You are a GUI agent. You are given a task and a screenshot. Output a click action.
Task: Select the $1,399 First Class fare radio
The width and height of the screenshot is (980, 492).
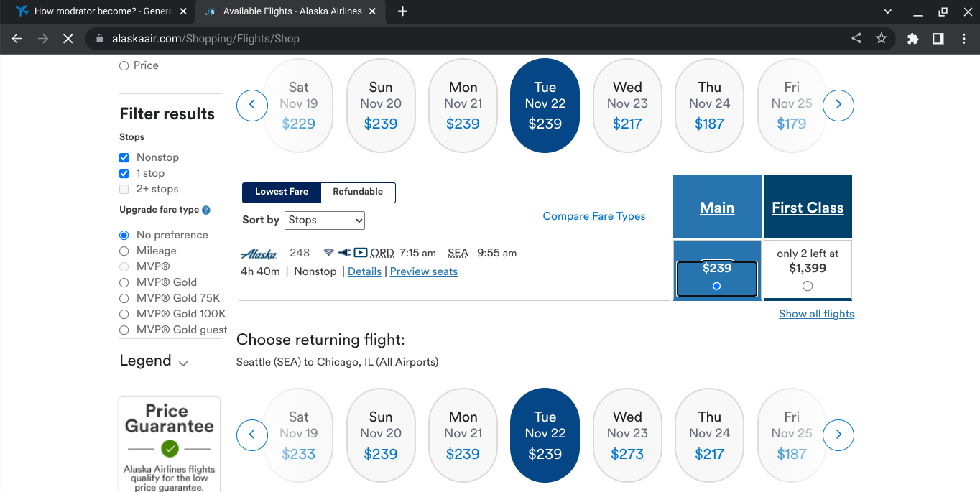point(808,286)
